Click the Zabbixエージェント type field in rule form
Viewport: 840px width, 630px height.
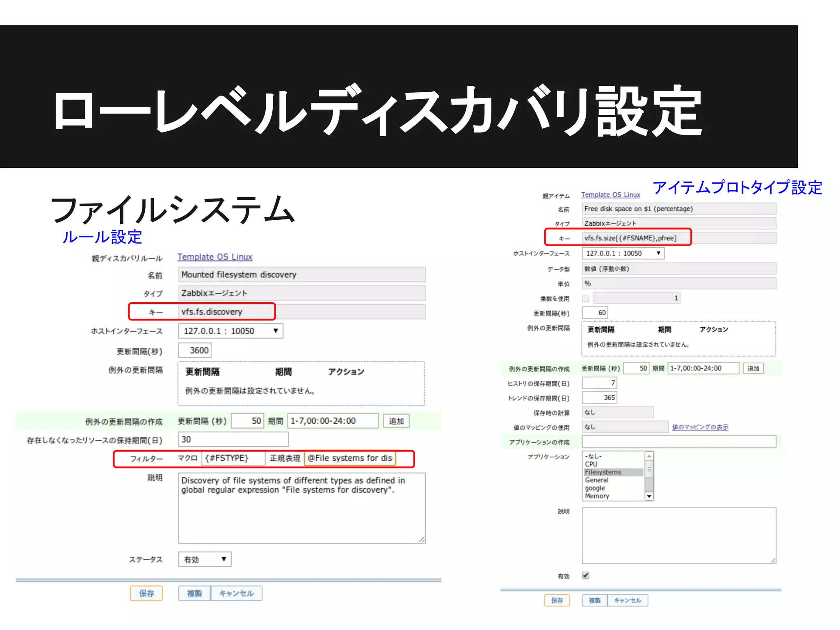pos(302,293)
